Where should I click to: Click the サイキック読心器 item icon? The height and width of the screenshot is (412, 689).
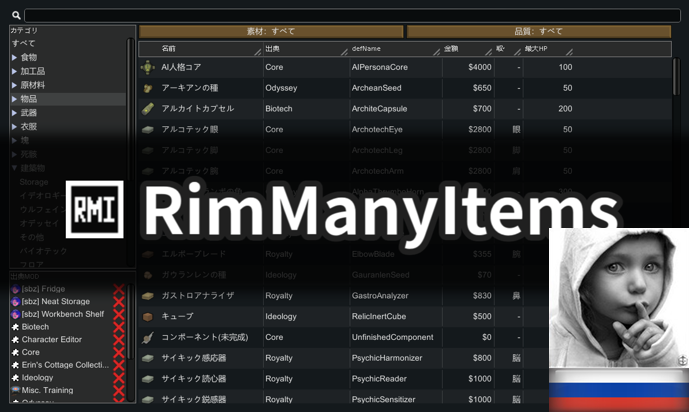148,379
